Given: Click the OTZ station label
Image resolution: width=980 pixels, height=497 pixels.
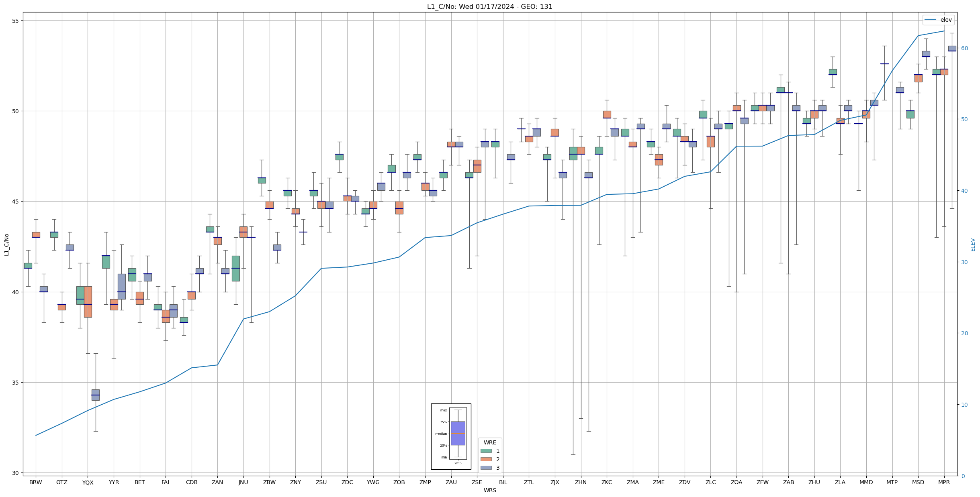Looking at the screenshot, I should click(x=62, y=482).
